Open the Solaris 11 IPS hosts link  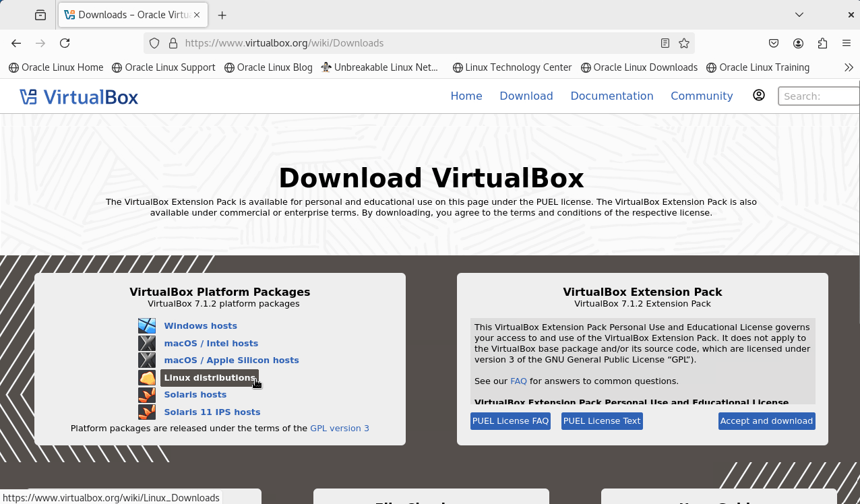pyautogui.click(x=212, y=412)
